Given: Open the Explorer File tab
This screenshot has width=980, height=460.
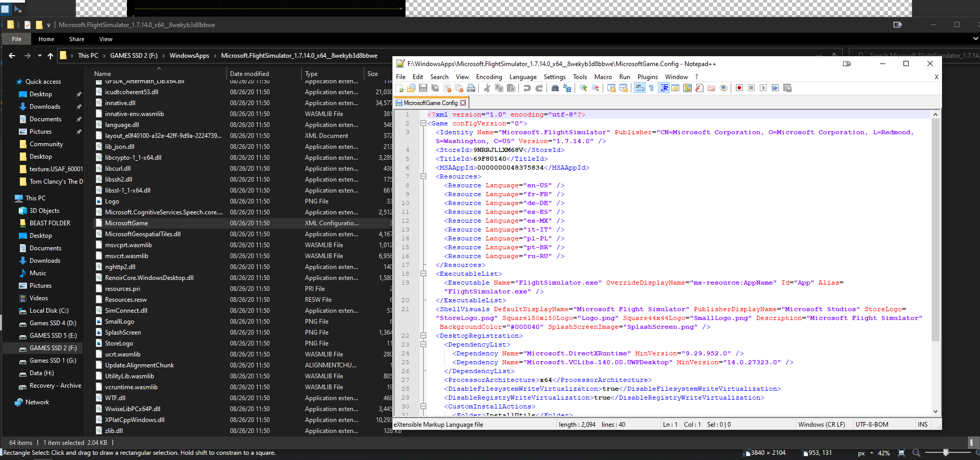Looking at the screenshot, I should coord(17,39).
